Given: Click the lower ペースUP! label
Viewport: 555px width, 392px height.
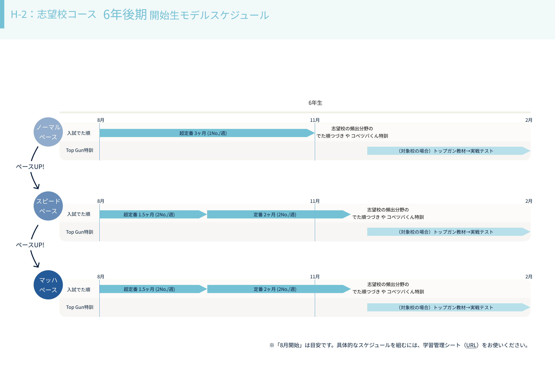Looking at the screenshot, I should pos(30,245).
